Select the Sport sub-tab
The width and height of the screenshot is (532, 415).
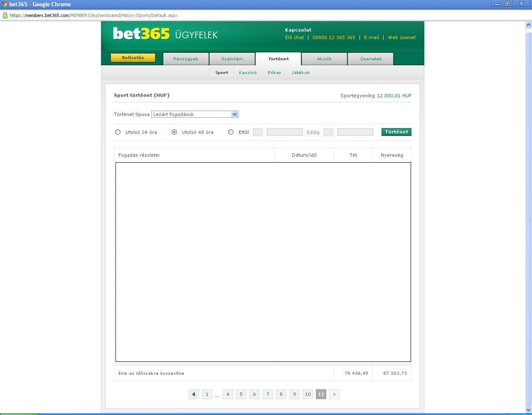point(222,72)
